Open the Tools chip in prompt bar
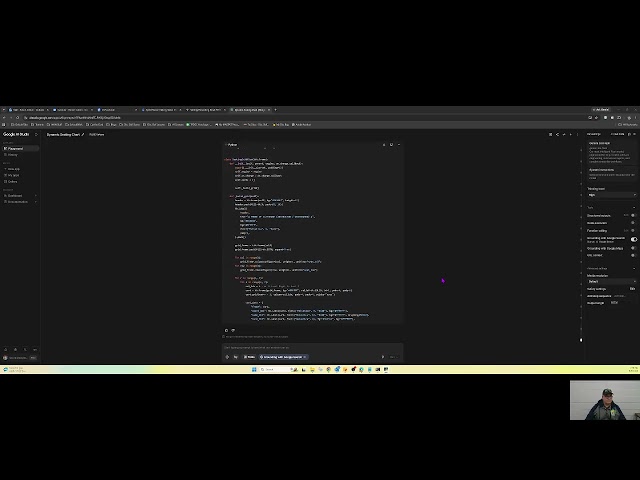The image size is (640, 480). (249, 357)
